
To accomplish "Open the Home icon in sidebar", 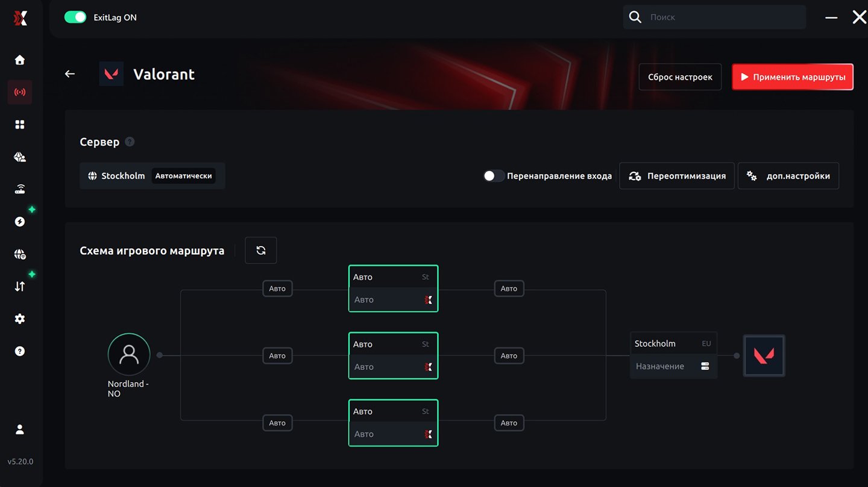I will point(20,60).
